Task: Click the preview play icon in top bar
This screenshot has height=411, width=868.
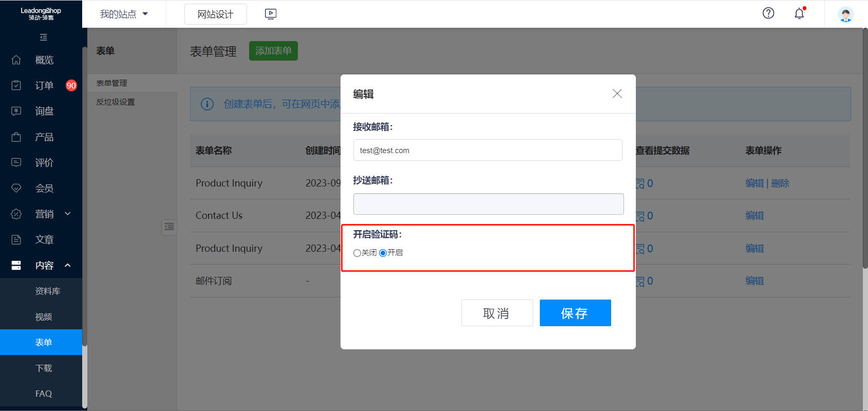Action: (x=271, y=14)
